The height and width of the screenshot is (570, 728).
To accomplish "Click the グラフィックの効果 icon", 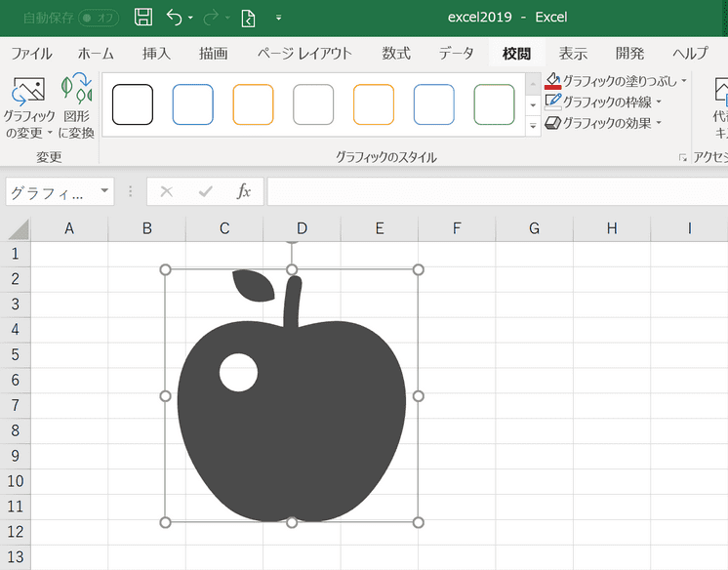I will pyautogui.click(x=553, y=123).
